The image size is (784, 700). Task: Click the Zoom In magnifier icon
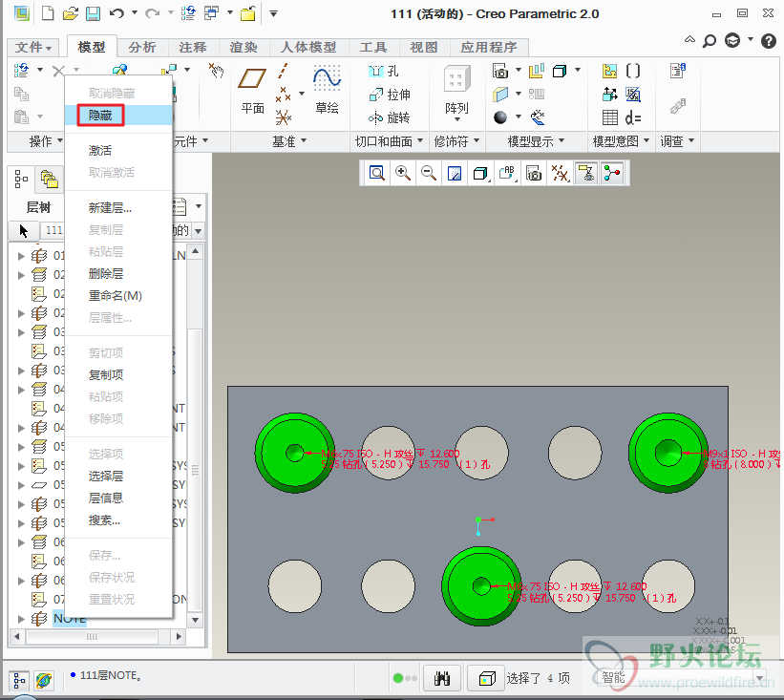click(x=402, y=173)
